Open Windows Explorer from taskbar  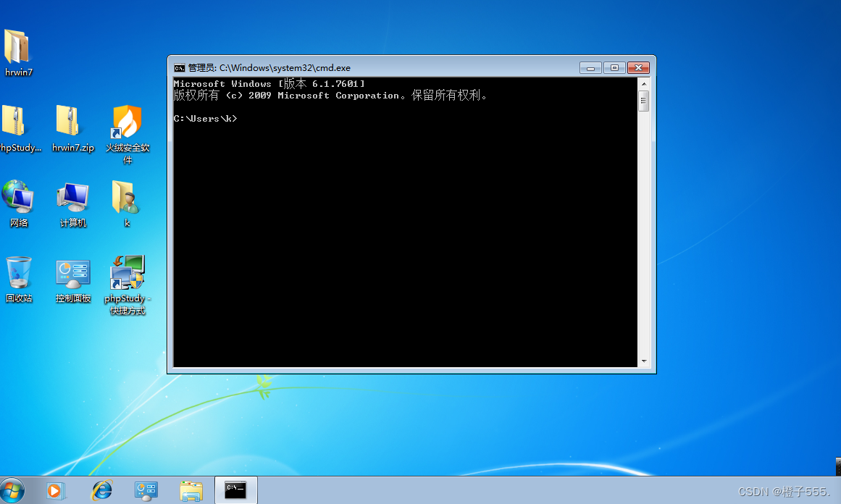coord(191,490)
